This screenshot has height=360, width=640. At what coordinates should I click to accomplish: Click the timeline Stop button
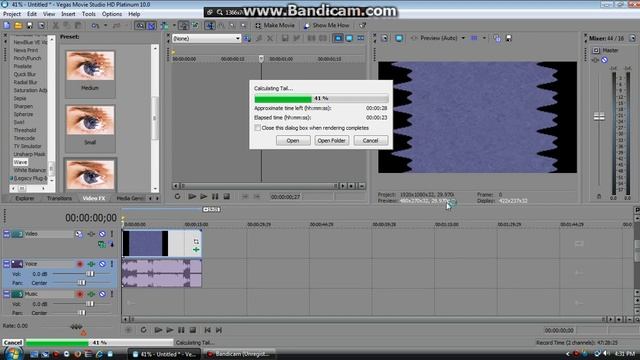(193, 330)
